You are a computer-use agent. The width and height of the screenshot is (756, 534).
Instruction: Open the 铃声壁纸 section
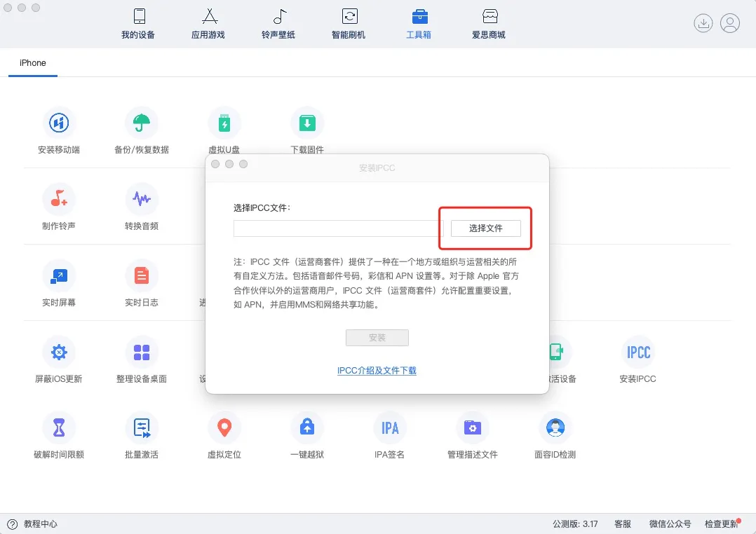[278, 24]
